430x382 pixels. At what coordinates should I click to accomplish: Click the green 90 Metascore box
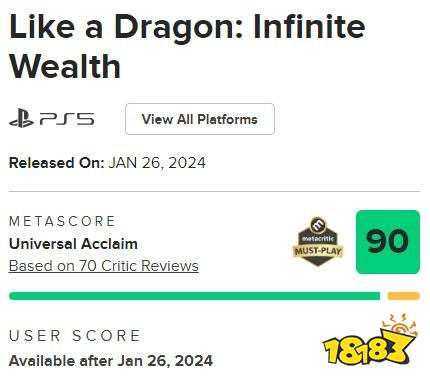tap(388, 242)
